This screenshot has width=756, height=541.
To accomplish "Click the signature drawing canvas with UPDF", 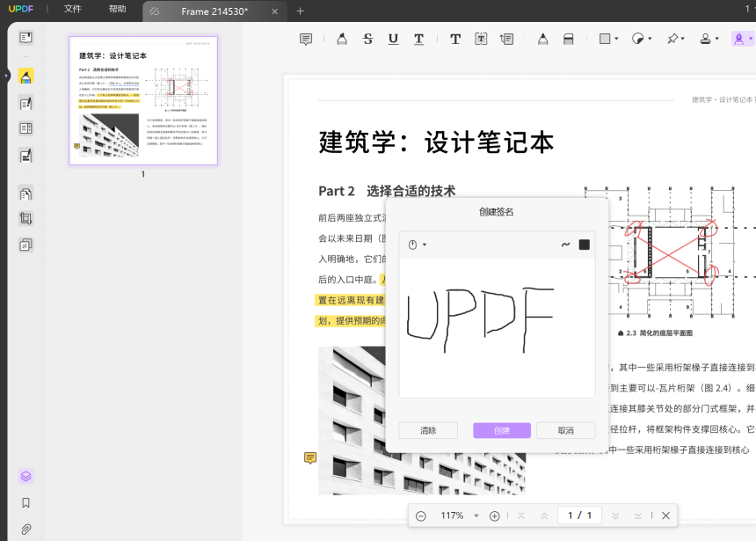I will tap(497, 328).
